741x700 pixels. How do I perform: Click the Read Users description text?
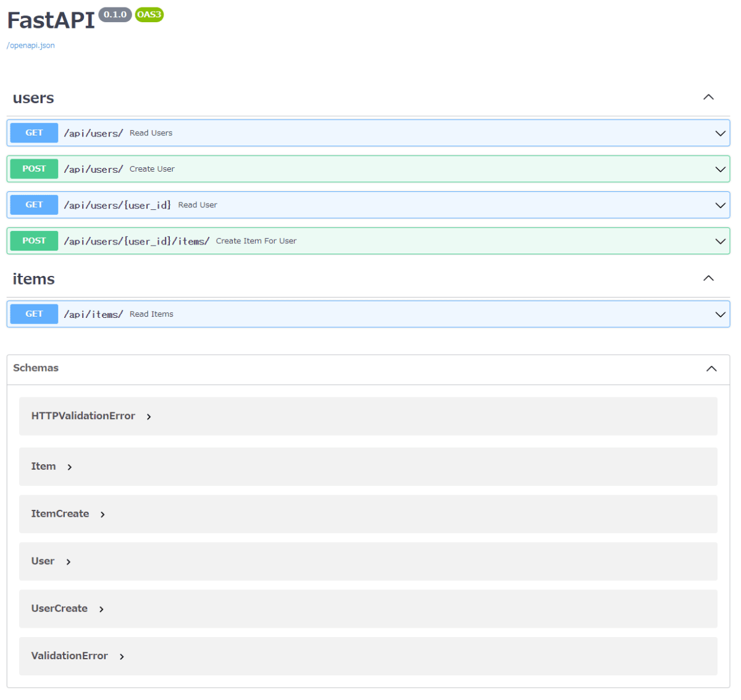(151, 133)
